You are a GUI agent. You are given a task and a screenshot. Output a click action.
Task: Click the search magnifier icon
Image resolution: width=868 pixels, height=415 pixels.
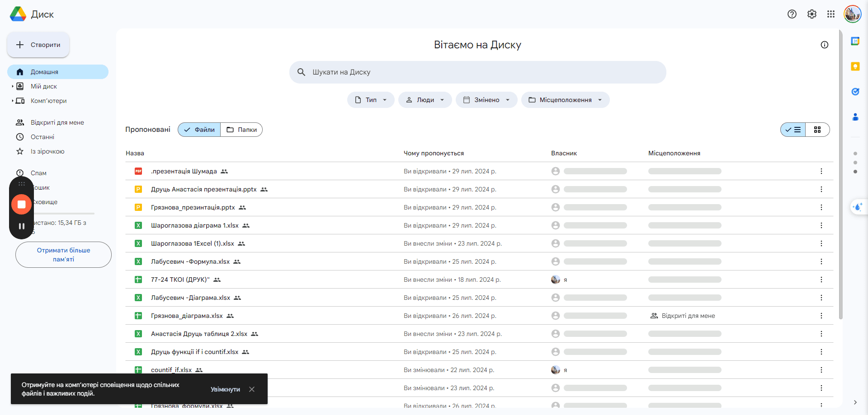coord(302,72)
